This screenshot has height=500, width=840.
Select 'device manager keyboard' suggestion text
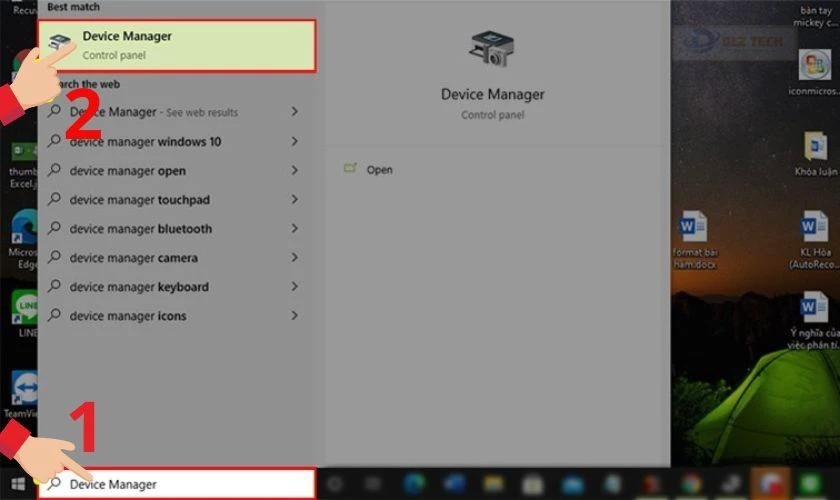[x=139, y=287]
